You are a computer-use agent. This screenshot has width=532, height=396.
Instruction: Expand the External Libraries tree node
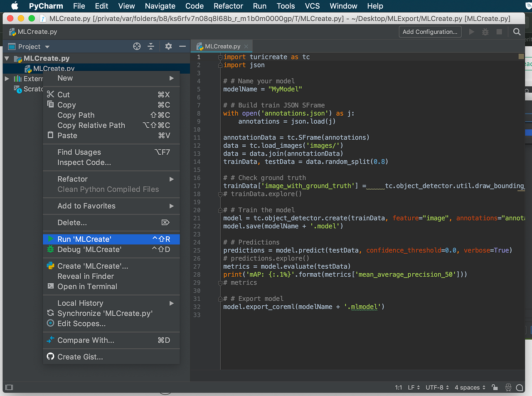(7, 79)
